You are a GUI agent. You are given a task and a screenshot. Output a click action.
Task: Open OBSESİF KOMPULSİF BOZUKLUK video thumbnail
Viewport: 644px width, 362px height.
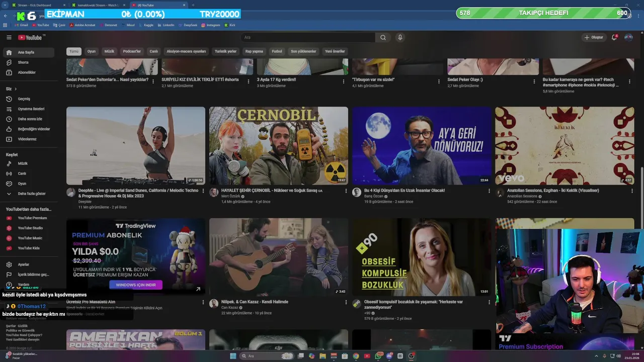[422, 257]
